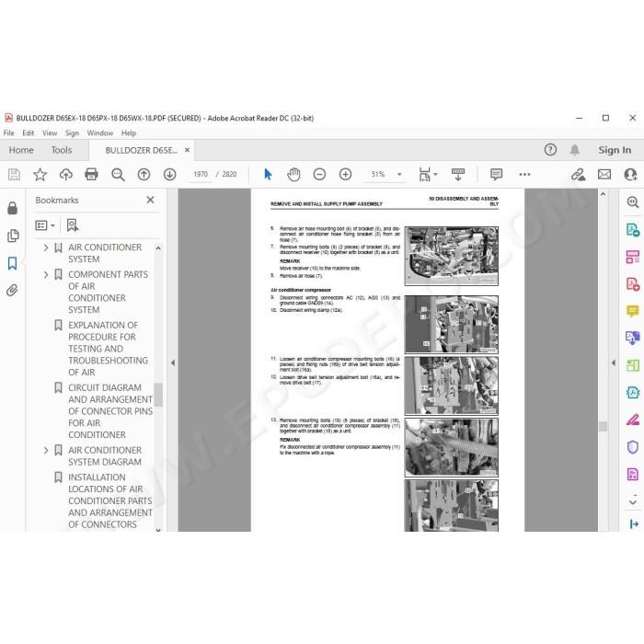Open the Sign menu
Image resolution: width=644 pixels, height=644 pixels.
click(72, 133)
